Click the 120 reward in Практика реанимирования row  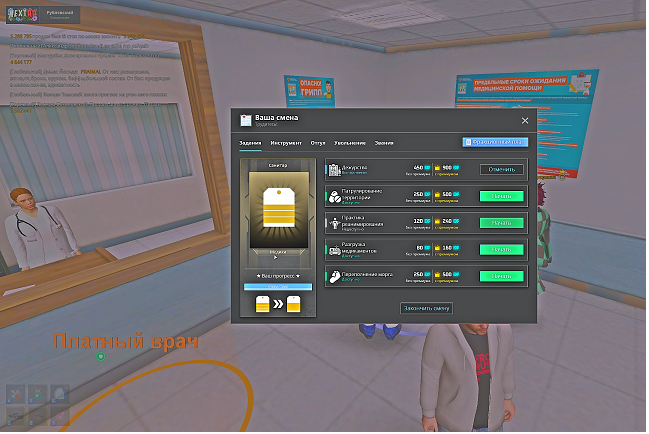(x=420, y=222)
